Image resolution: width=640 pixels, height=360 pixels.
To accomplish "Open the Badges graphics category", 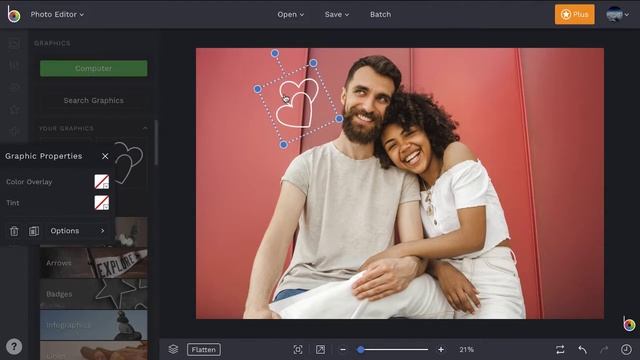I will [93, 294].
